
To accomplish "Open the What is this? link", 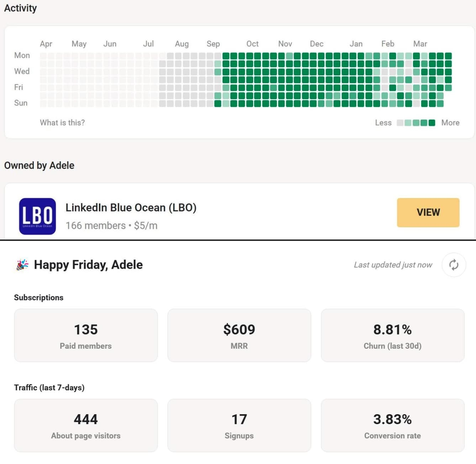I will tap(62, 123).
